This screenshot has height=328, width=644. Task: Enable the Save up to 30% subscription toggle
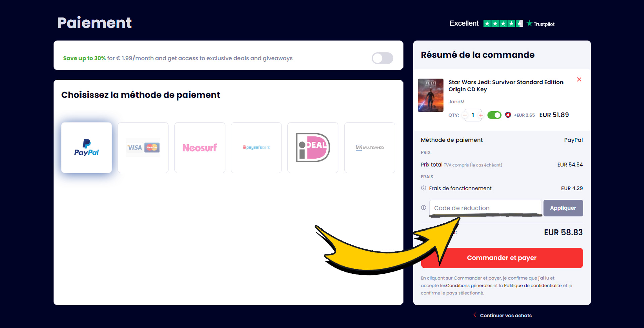pyautogui.click(x=382, y=58)
